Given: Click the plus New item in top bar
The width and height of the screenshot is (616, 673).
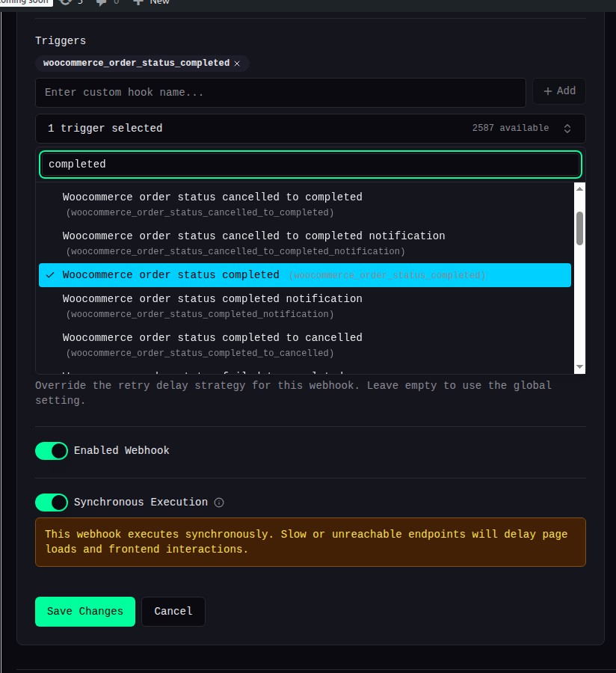Looking at the screenshot, I should [x=151, y=2].
